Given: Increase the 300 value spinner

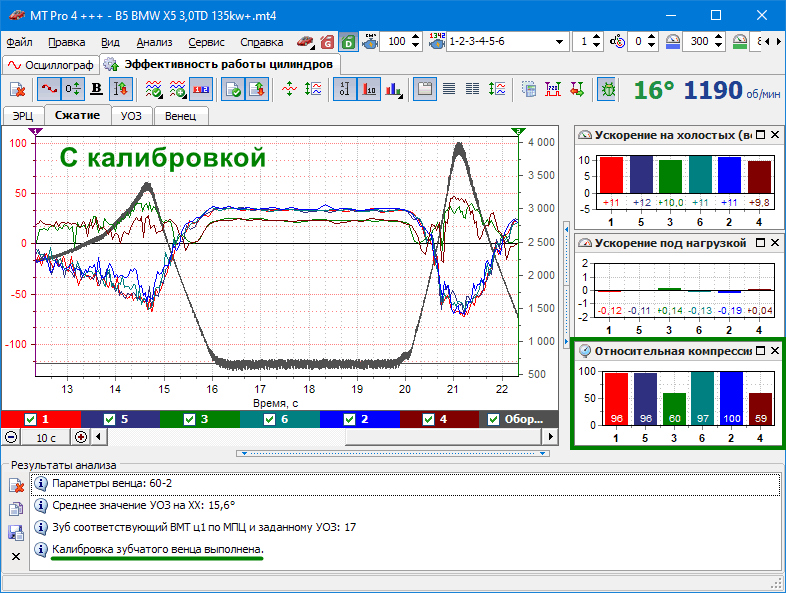Looking at the screenshot, I should coord(719,37).
